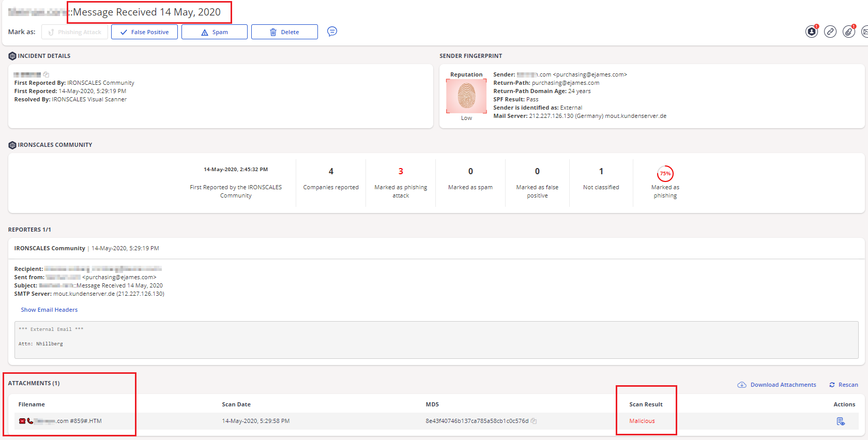868x440 pixels.
Task: Select the '0 Marked as false positive' stat
Action: click(537, 183)
